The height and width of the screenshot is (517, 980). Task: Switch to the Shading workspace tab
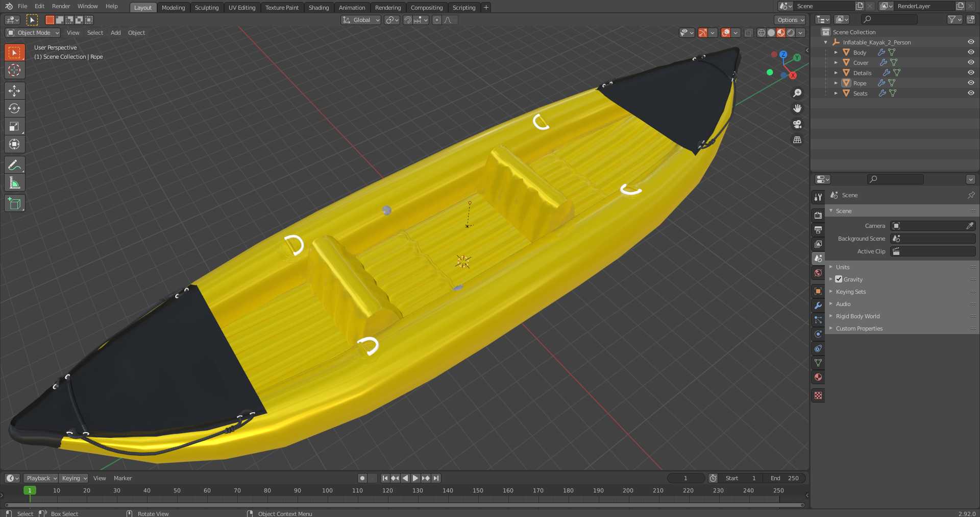(x=318, y=7)
